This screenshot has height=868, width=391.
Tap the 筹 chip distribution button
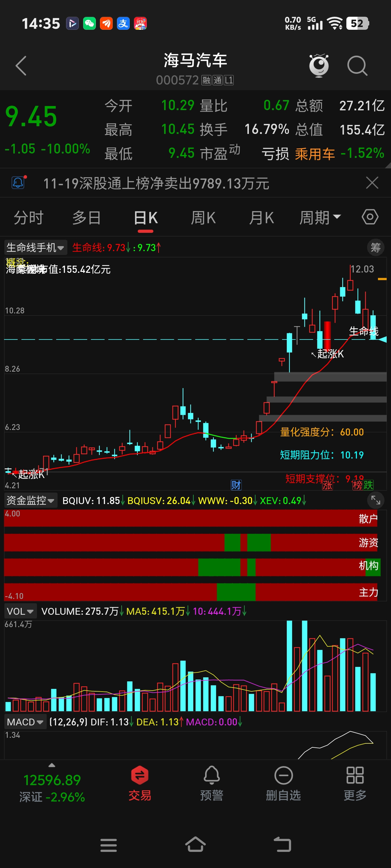(375, 248)
